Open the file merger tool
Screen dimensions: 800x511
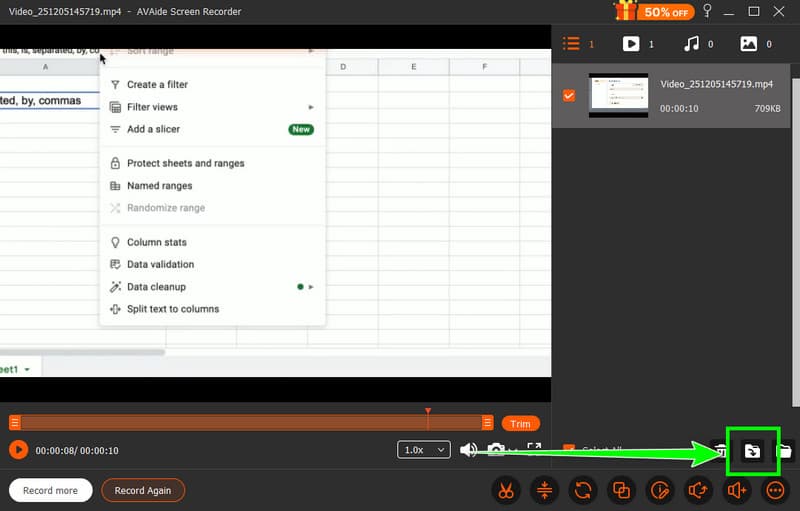tap(621, 490)
